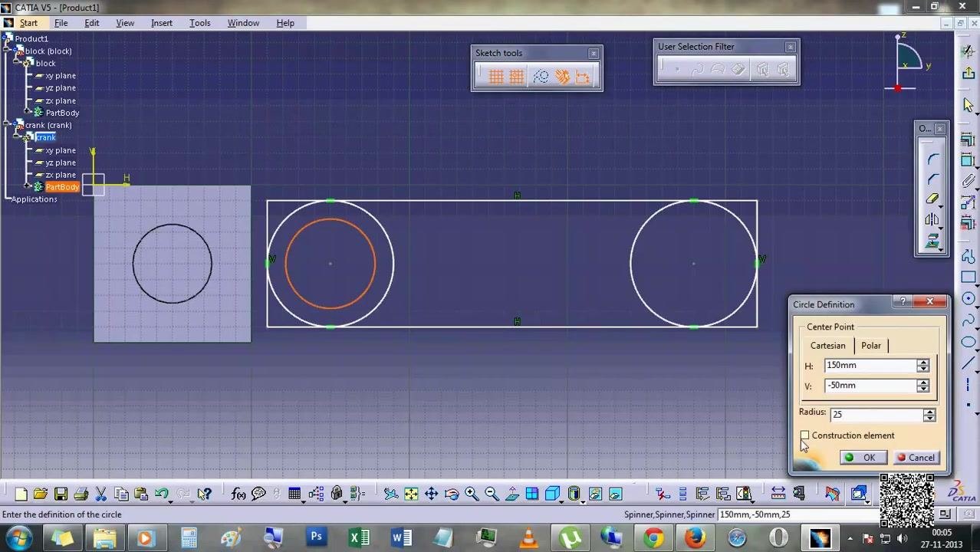
Task: Click the Fit All In icon
Action: point(411,495)
